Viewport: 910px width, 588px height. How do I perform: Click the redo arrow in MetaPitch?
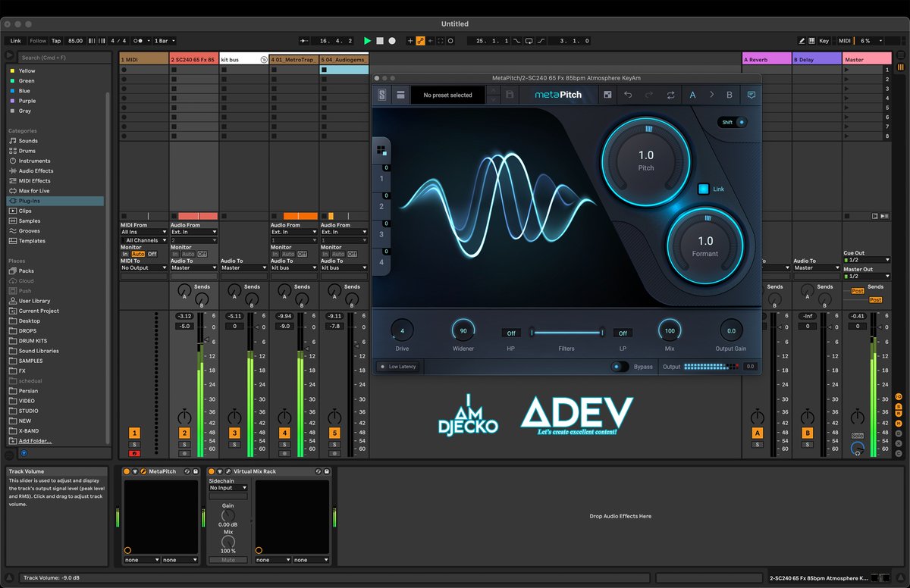[649, 95]
